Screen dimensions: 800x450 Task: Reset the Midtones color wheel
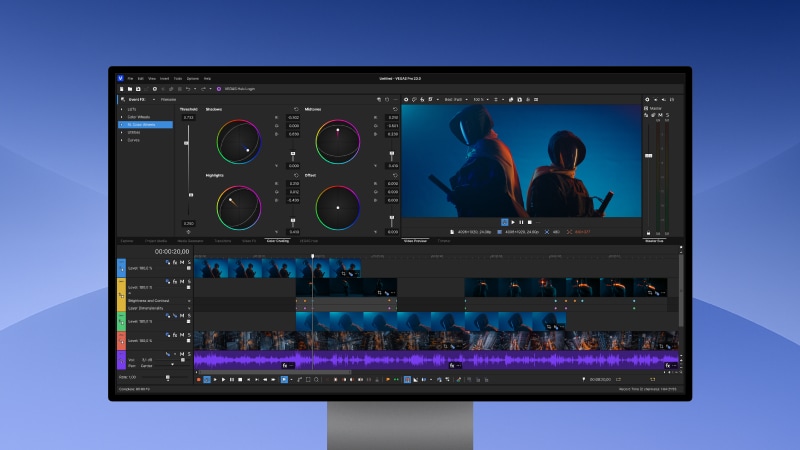pyautogui.click(x=394, y=109)
